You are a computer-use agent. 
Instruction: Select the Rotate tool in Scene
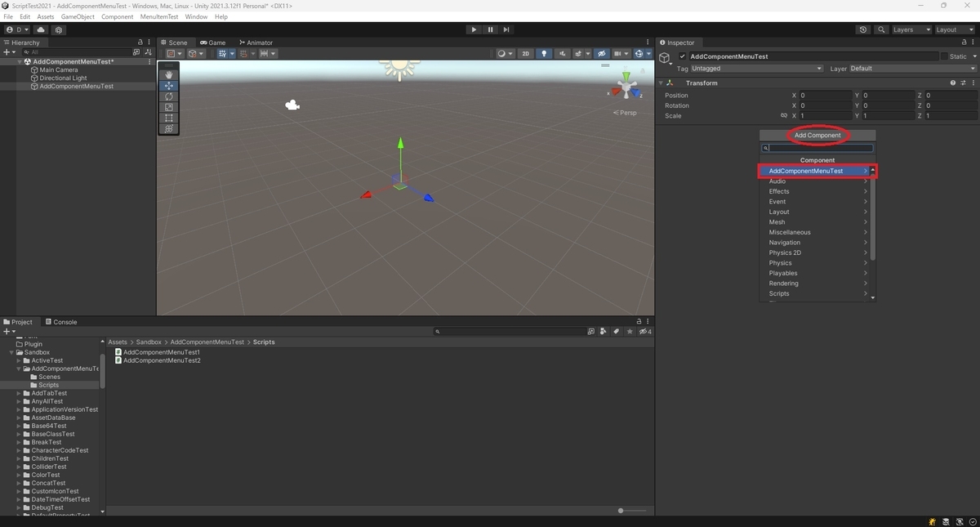169,96
